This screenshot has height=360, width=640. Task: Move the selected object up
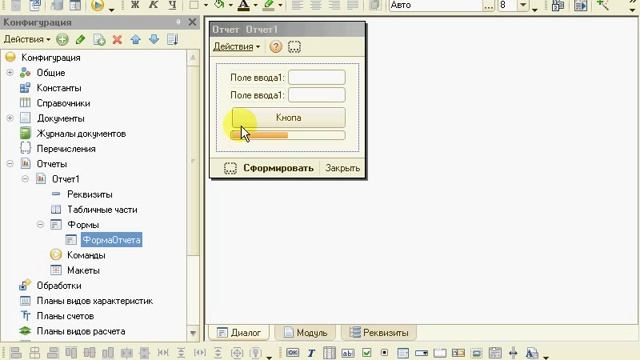[136, 40]
